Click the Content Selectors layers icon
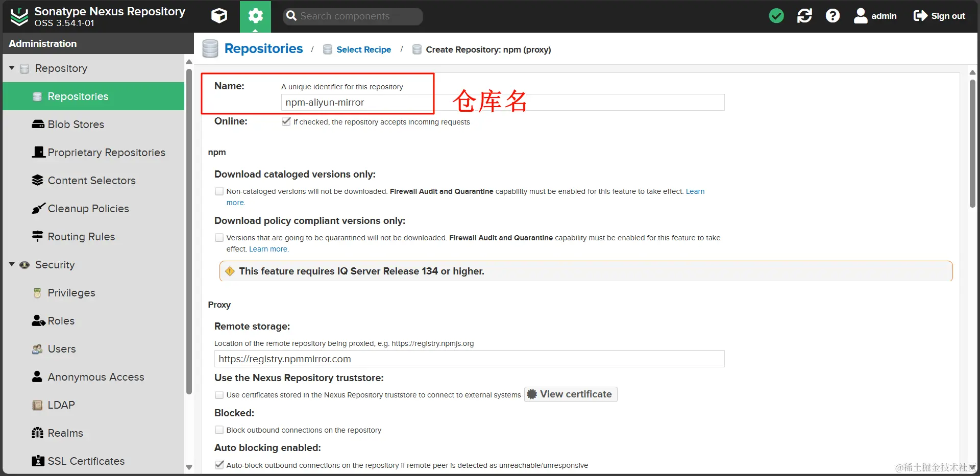This screenshot has width=980, height=476. 38,181
